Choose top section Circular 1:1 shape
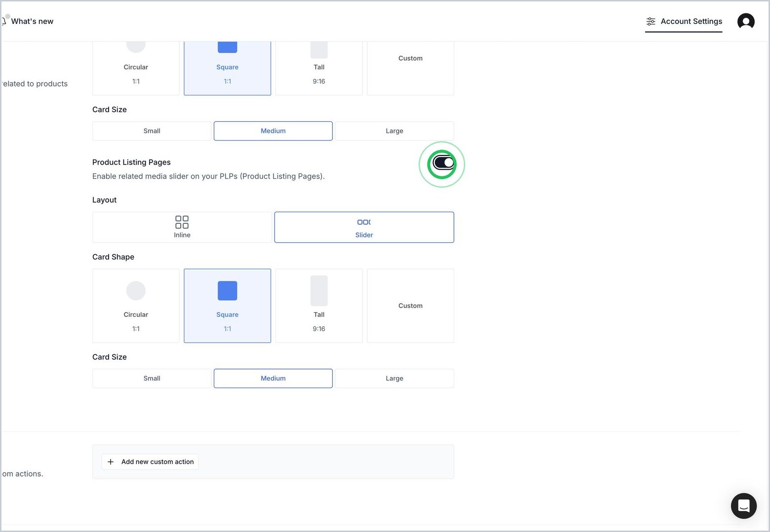This screenshot has width=770, height=532. pos(136,68)
